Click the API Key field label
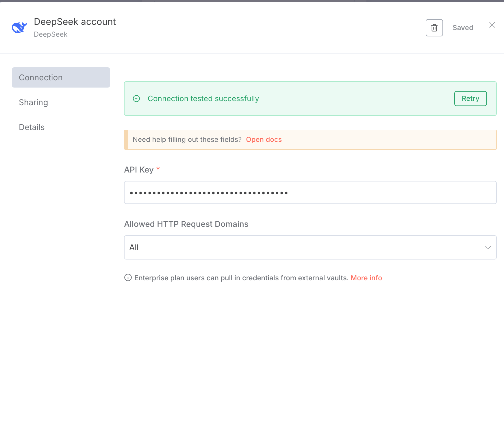The width and height of the screenshot is (504, 430). coord(139,170)
